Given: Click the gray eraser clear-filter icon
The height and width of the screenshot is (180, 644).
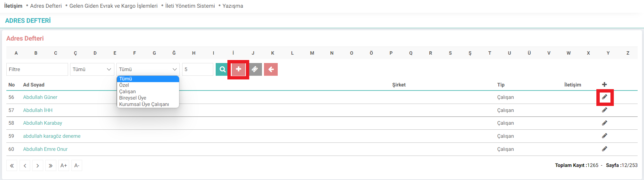Looking at the screenshot, I should click(255, 69).
